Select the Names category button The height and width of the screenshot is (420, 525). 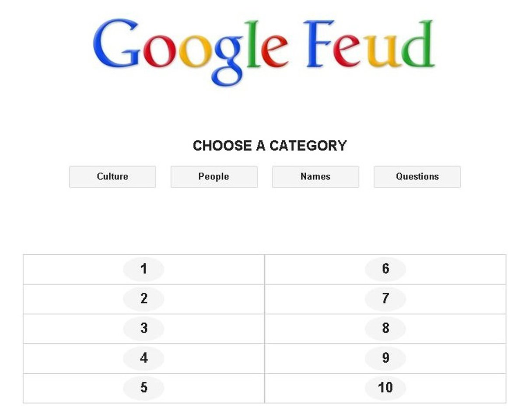coord(315,177)
